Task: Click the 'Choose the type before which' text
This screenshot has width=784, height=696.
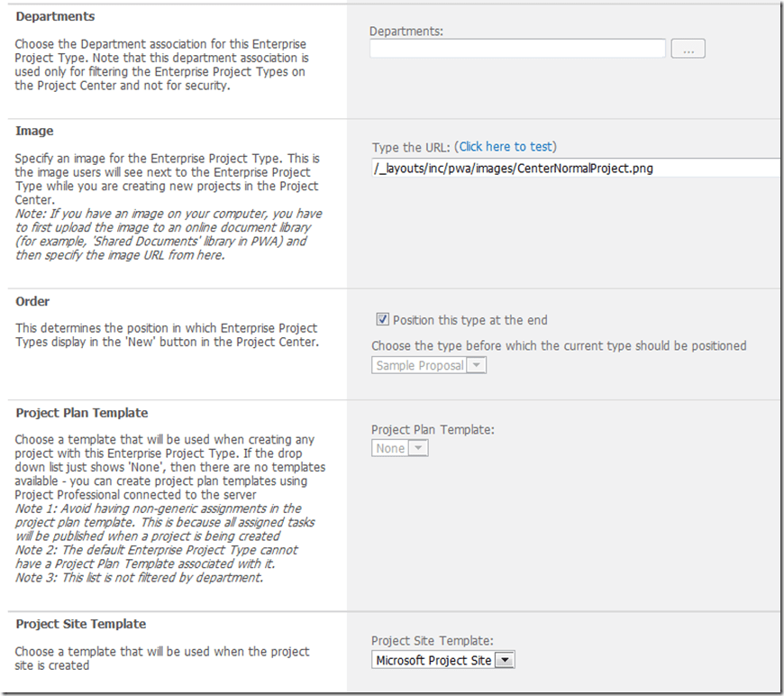Action: [x=559, y=345]
